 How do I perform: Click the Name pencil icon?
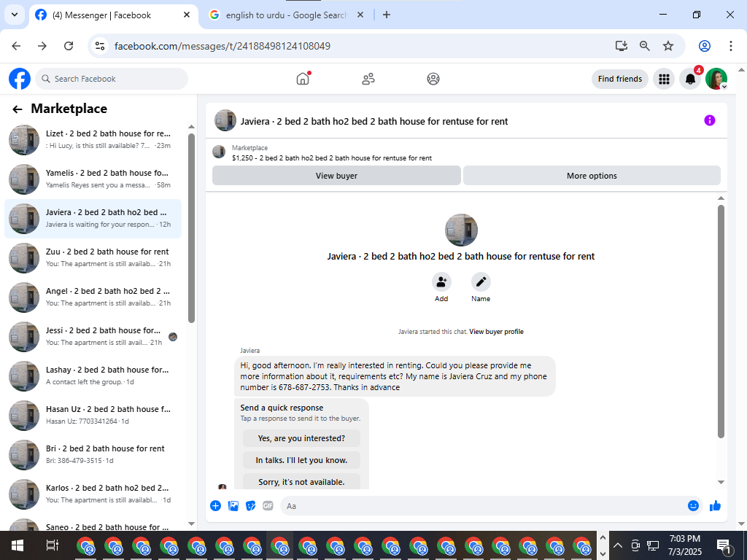pos(481,282)
